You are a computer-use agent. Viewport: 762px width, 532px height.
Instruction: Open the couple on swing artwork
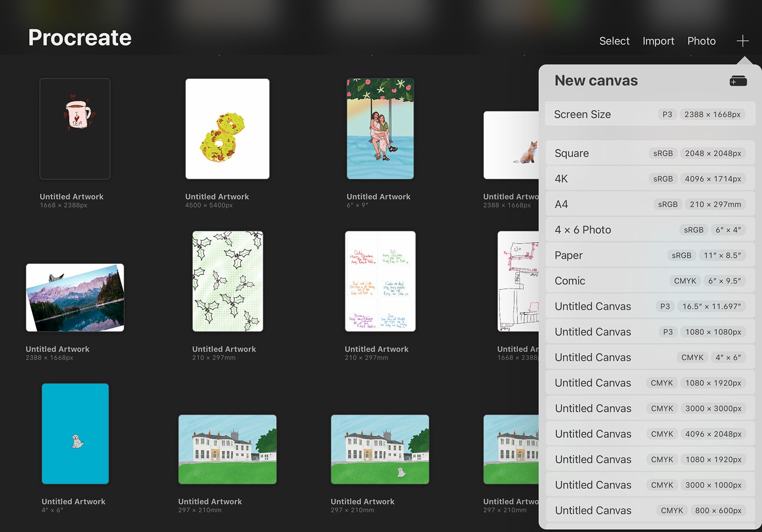pos(380,129)
